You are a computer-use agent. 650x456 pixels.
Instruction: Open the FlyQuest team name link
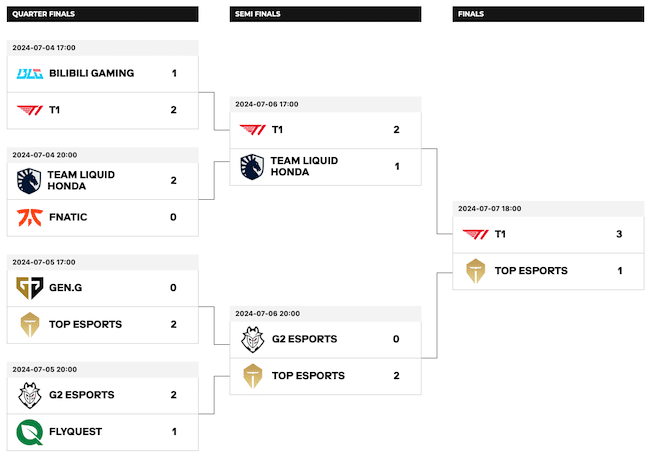pos(75,432)
